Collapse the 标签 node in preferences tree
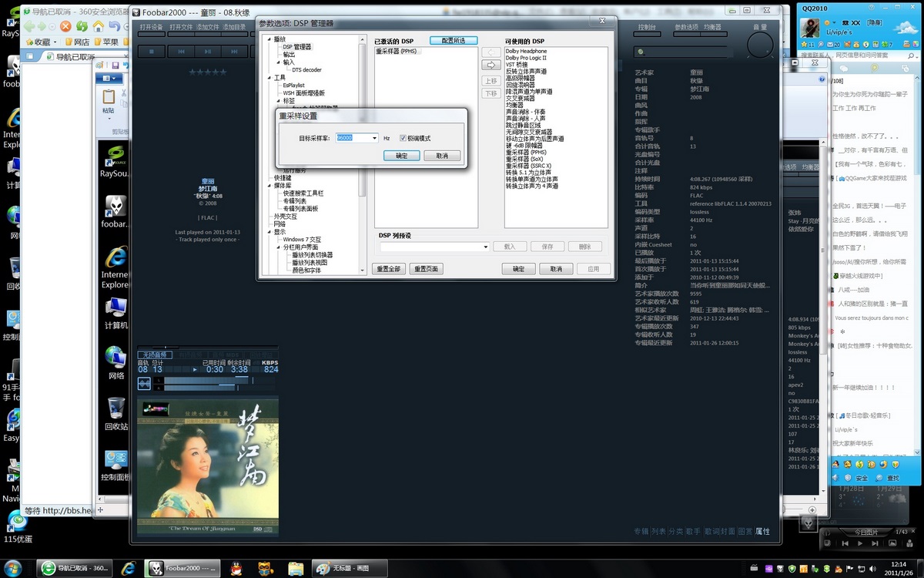This screenshot has width=924, height=578. point(279,100)
